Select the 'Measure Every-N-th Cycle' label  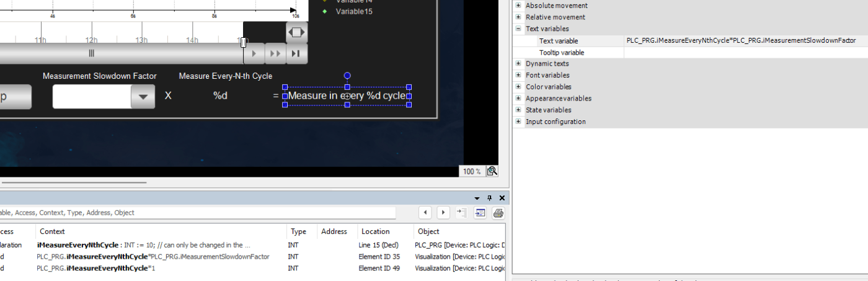pos(226,76)
